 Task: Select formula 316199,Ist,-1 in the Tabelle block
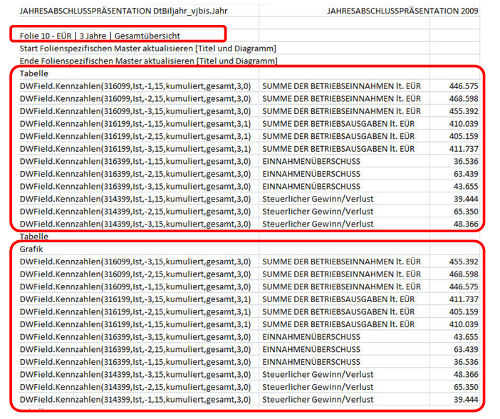pos(135,124)
